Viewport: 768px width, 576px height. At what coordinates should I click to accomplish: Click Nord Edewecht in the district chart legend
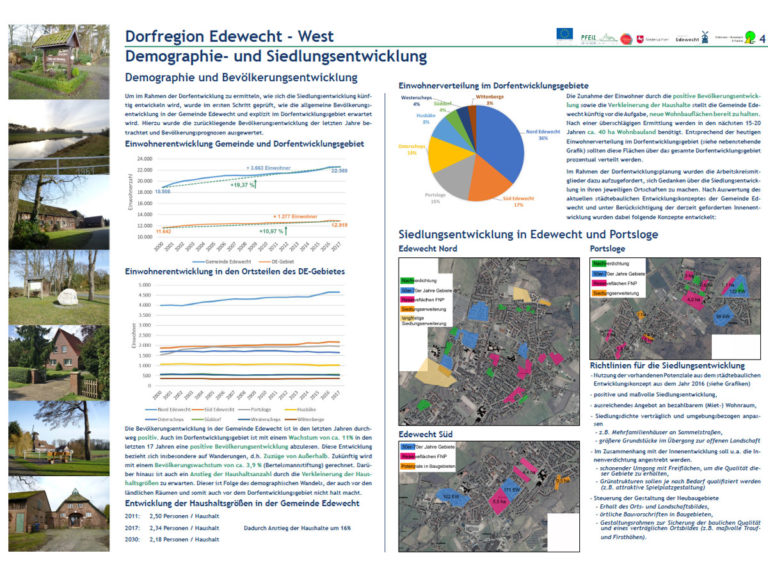[168, 409]
